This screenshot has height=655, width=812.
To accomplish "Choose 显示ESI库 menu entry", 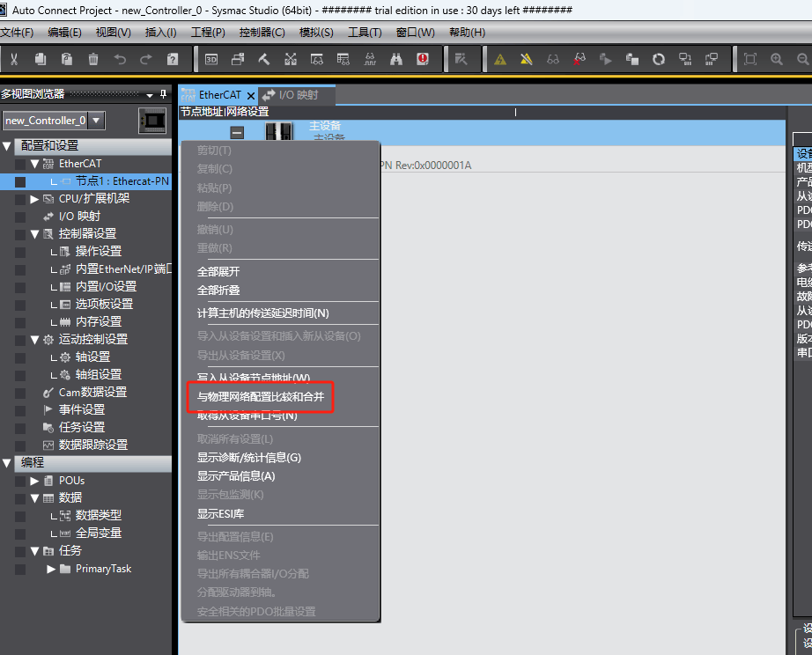I will pos(220,514).
